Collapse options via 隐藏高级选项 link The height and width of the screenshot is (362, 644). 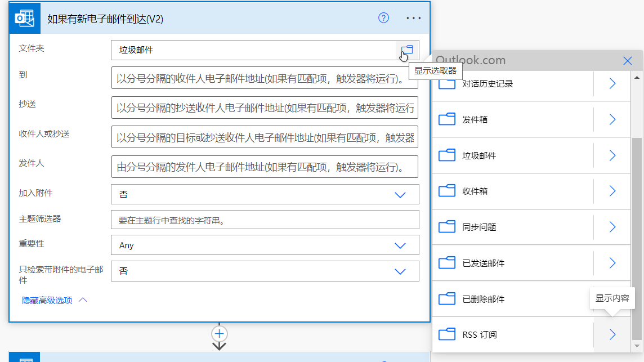coord(54,301)
